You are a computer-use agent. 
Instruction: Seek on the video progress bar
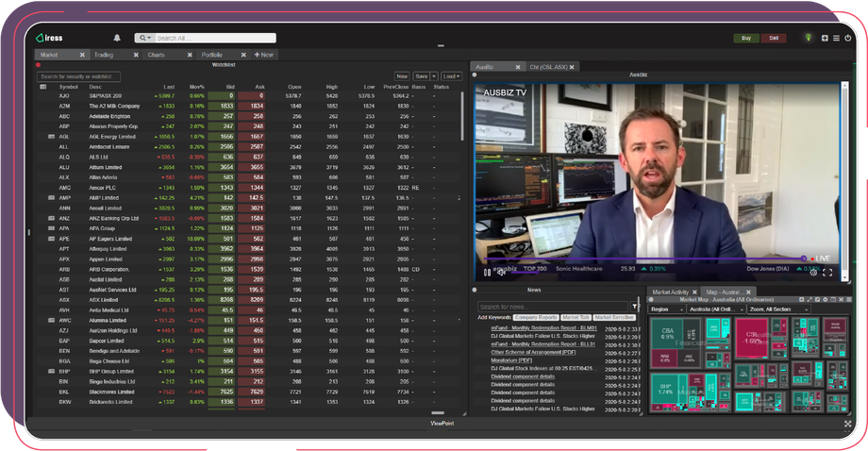tap(643, 259)
